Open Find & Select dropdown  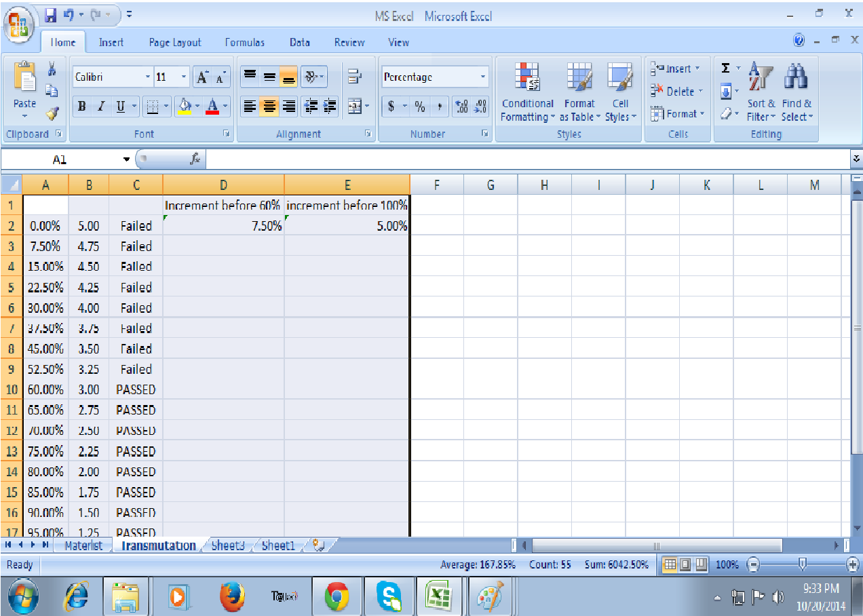click(796, 92)
